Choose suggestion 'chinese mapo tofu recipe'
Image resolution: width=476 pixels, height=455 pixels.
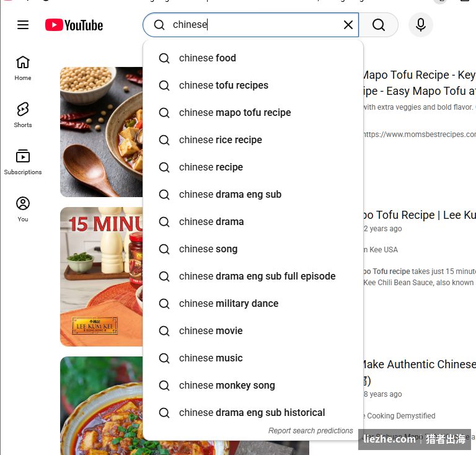pyautogui.click(x=253, y=113)
